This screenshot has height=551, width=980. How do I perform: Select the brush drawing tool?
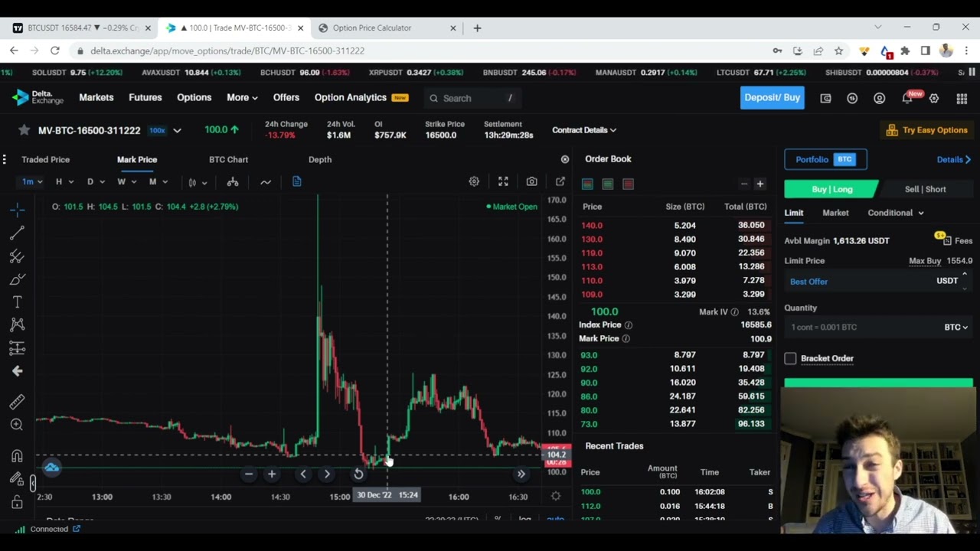point(17,279)
